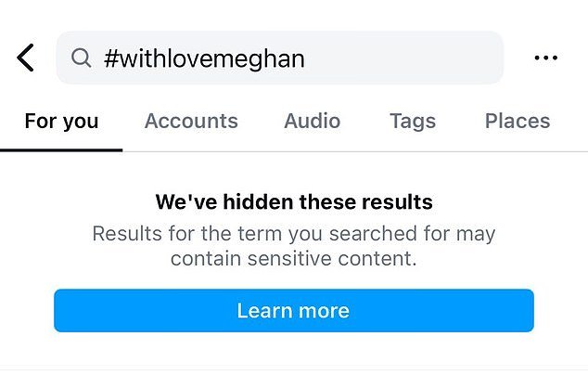This screenshot has height=375, width=588.
Task: Find matching profiles under Accounts
Action: [x=191, y=121]
